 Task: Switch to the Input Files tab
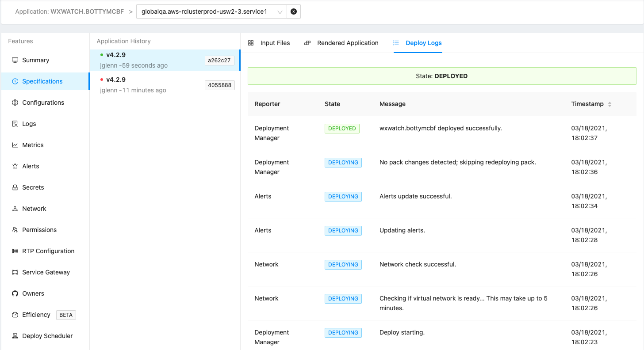(269, 43)
